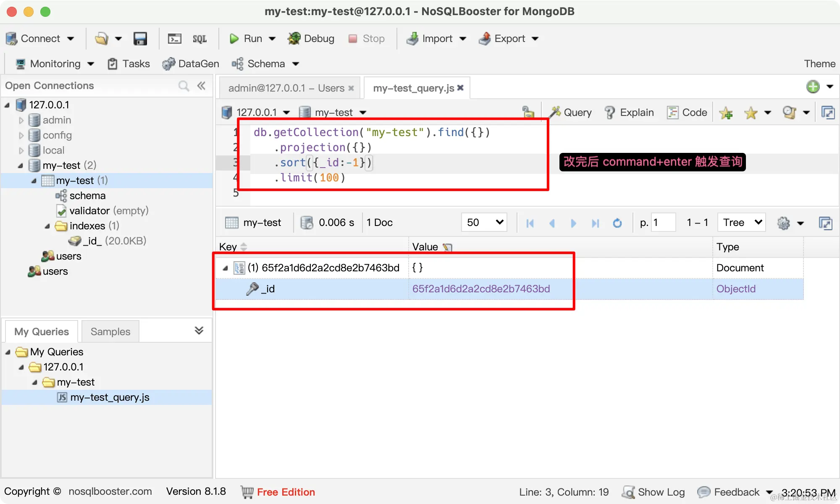Open nosqlbooster.com link
The image size is (840, 504).
(110, 491)
